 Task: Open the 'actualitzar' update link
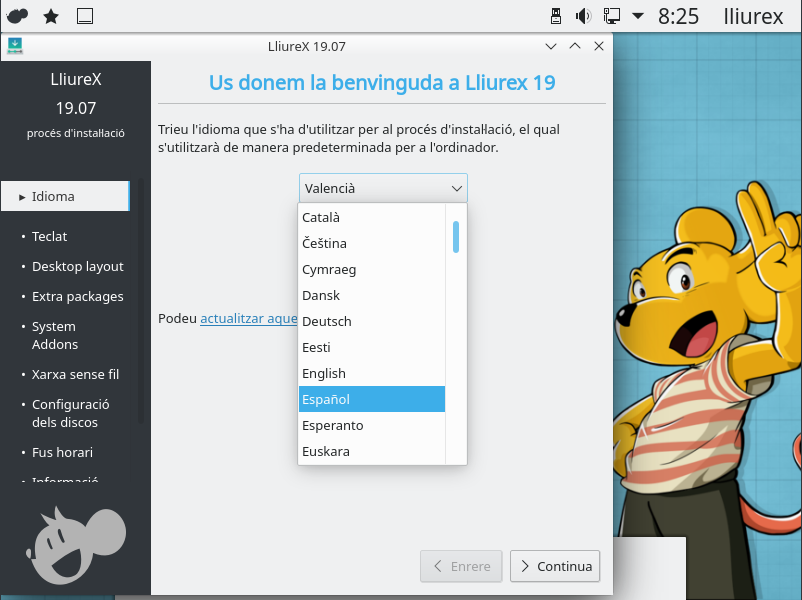(x=248, y=318)
